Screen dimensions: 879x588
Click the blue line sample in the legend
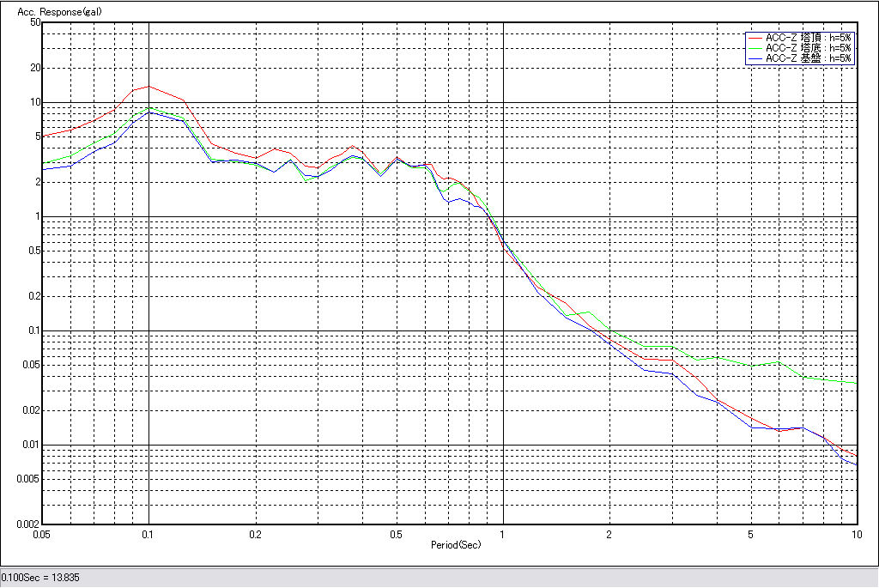[755, 58]
